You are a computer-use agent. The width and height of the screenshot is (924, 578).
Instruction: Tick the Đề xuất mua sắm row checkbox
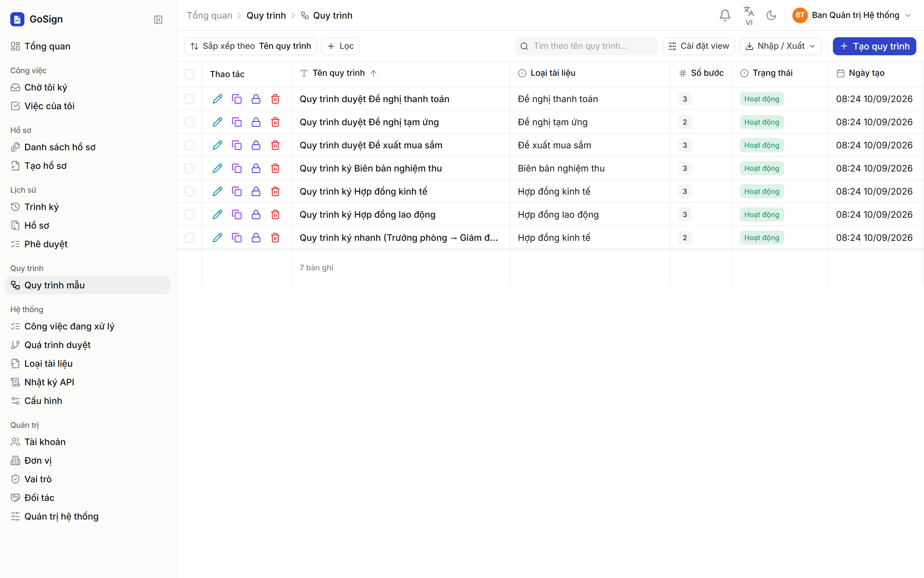point(189,145)
